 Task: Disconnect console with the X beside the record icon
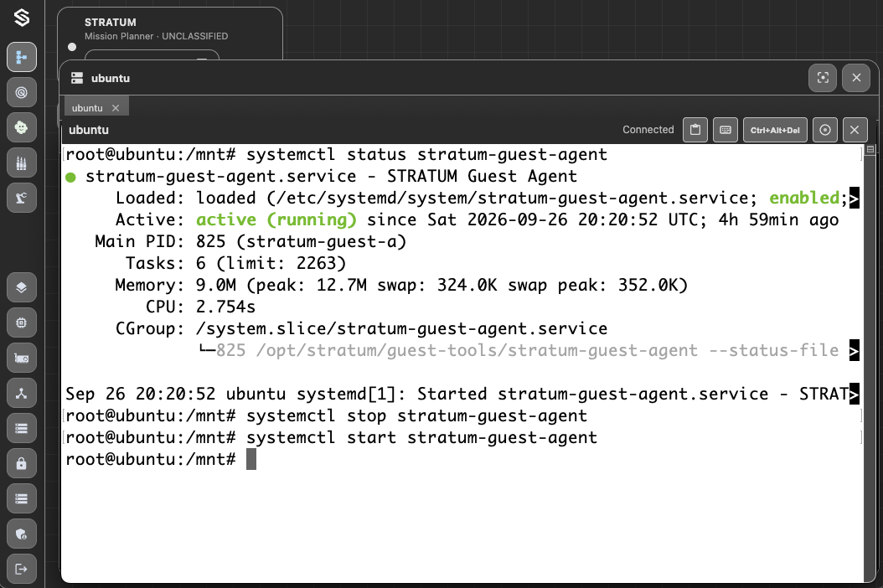click(x=855, y=130)
